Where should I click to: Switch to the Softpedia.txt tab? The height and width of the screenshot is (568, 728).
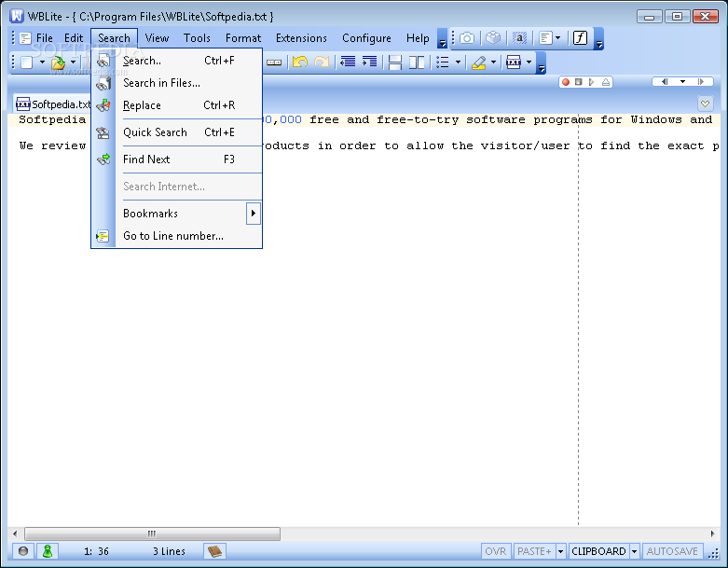coord(52,104)
